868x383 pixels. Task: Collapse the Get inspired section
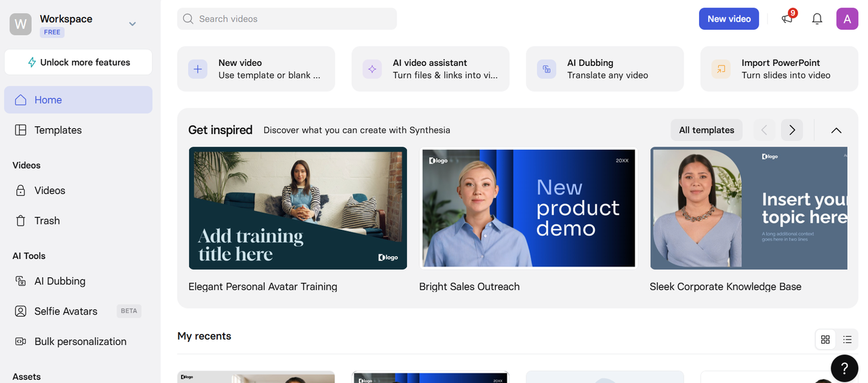[x=836, y=130]
